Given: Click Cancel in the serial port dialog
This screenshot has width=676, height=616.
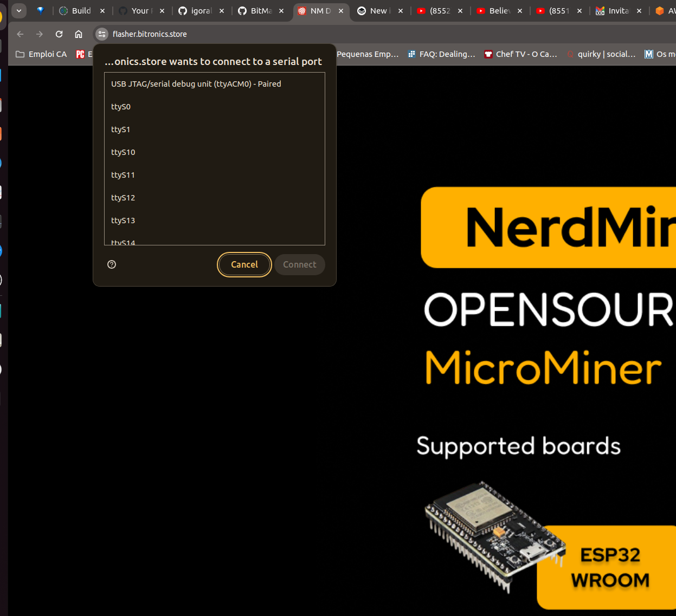Looking at the screenshot, I should (244, 264).
